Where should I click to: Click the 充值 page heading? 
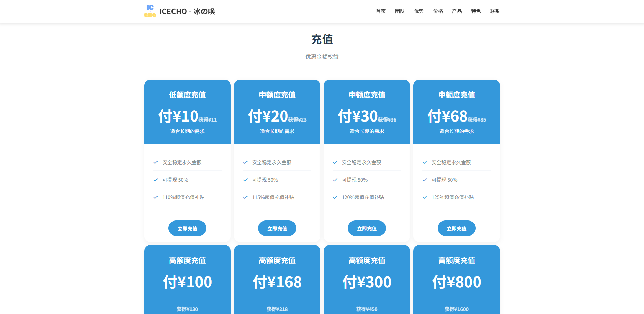tap(322, 40)
